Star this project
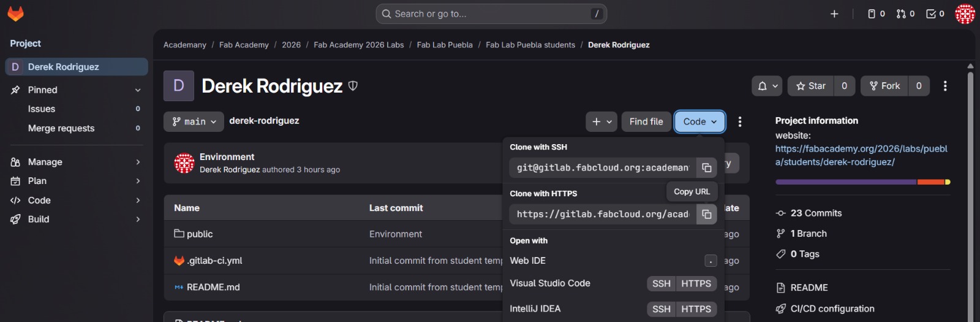The height and width of the screenshot is (322, 980). [810, 86]
